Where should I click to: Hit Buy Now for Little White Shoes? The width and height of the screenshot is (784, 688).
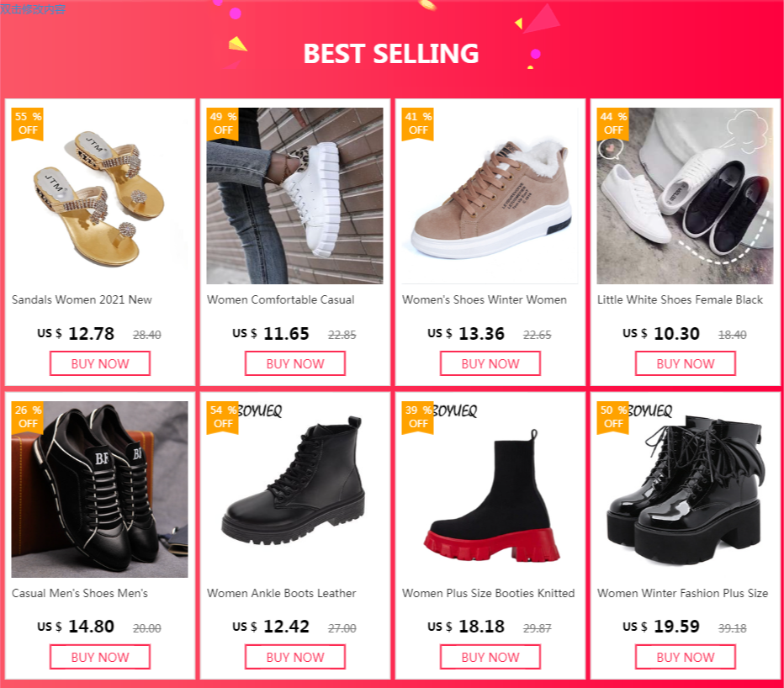(x=686, y=363)
